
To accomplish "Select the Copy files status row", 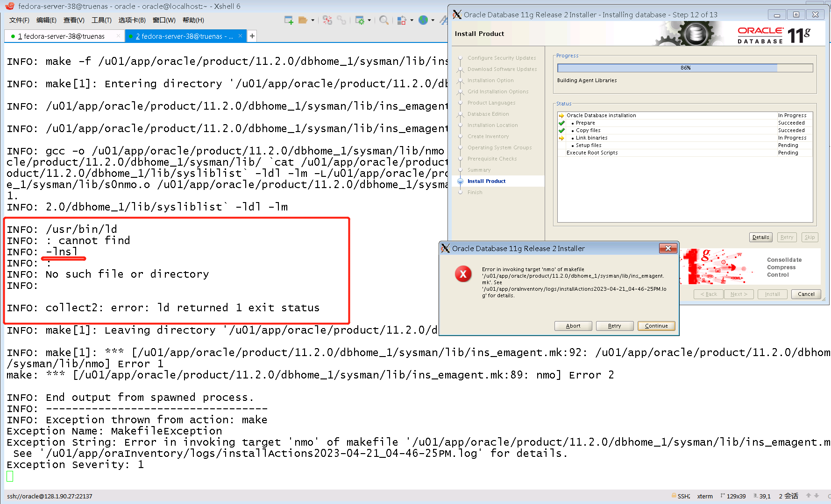I will tap(685, 130).
